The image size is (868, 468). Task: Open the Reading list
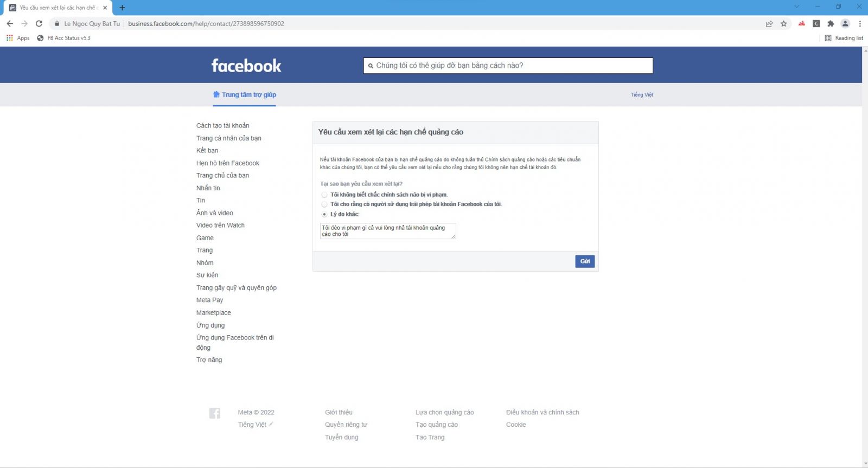pyautogui.click(x=844, y=38)
